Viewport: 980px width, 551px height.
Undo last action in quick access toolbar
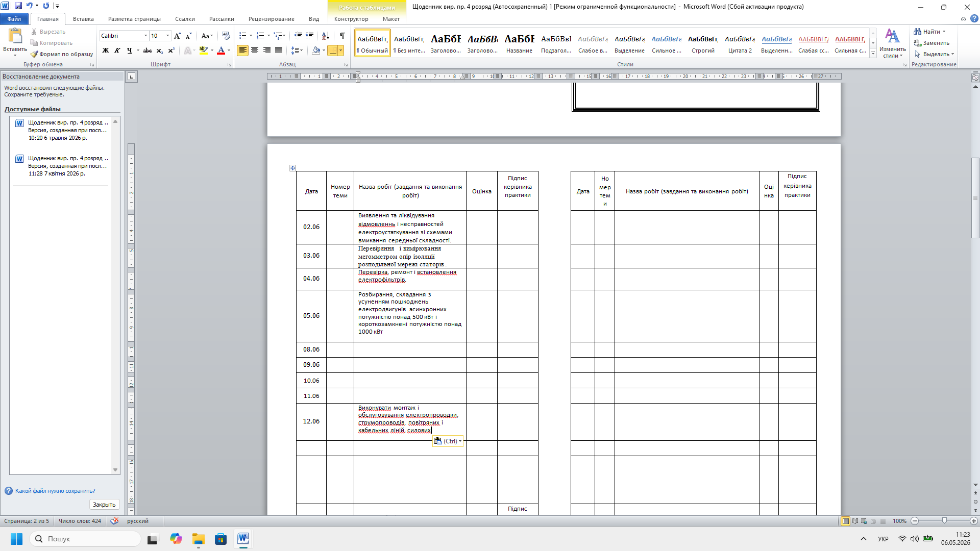30,6
